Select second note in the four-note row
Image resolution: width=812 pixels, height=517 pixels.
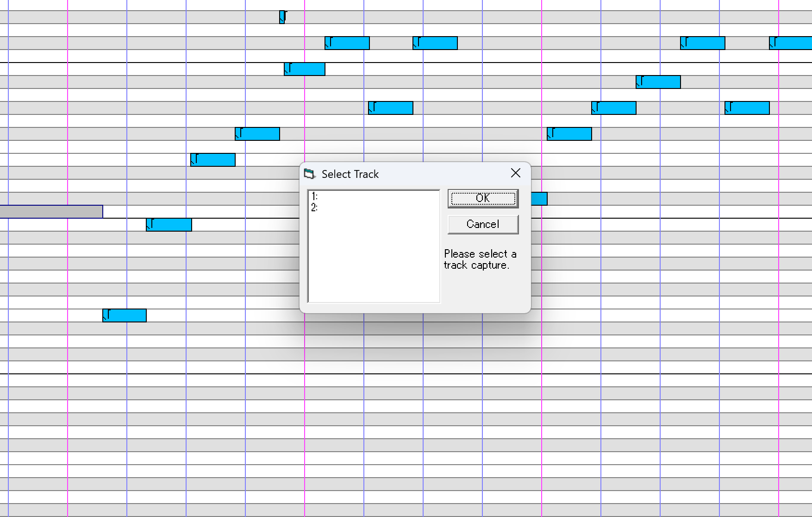point(435,43)
